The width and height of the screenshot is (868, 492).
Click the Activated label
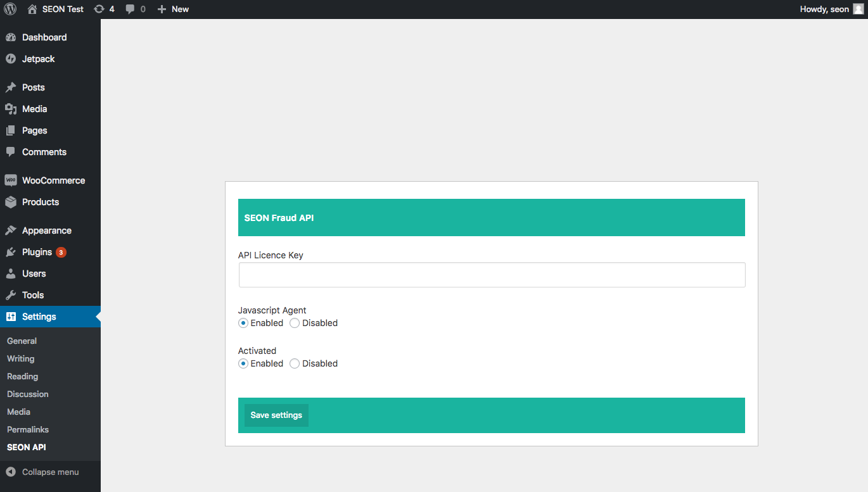[x=257, y=351]
